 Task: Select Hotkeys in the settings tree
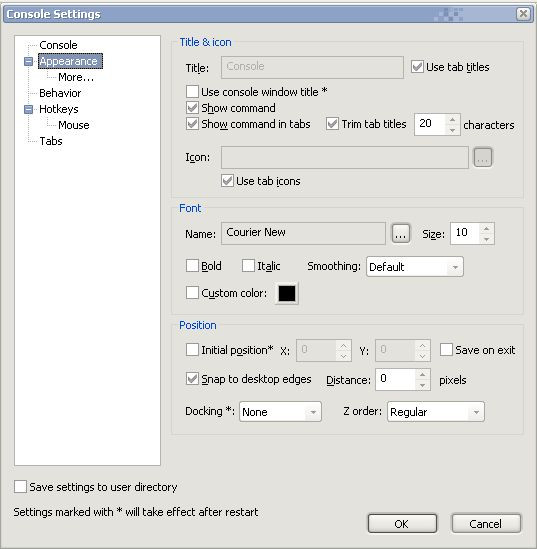click(x=58, y=109)
